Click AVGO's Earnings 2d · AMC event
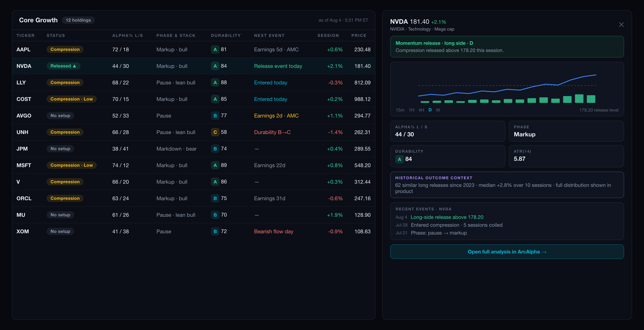Viewport: 644px width, 330px height. point(276,115)
